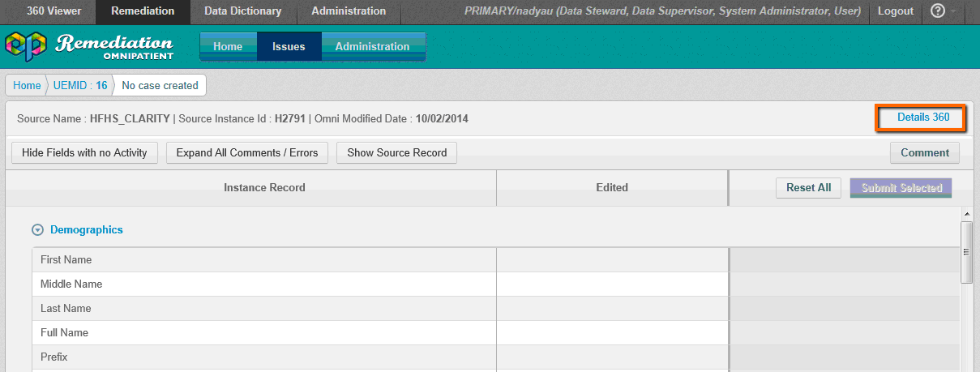Select the UEMID : 16 breadcrumb
This screenshot has height=372, width=980.
coord(80,85)
